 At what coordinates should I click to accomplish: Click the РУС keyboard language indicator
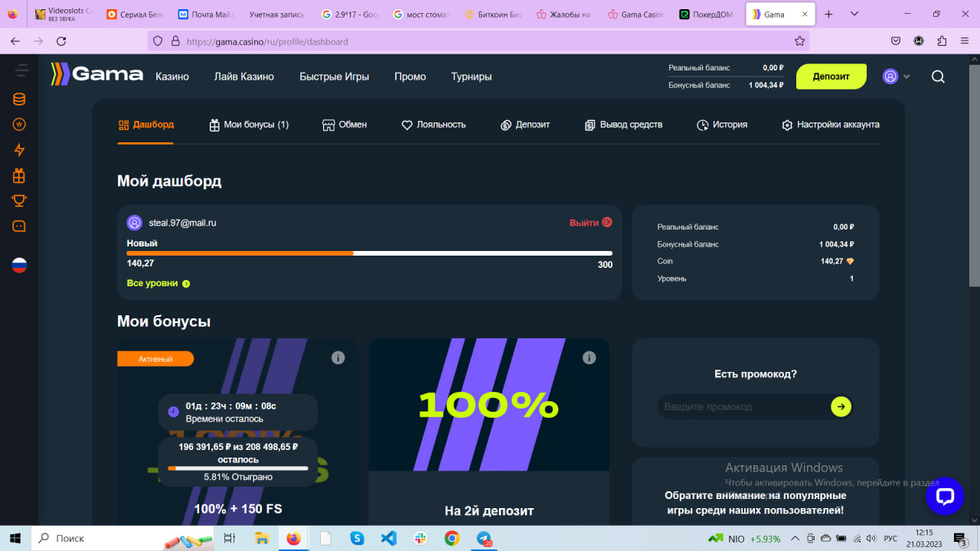tap(890, 538)
